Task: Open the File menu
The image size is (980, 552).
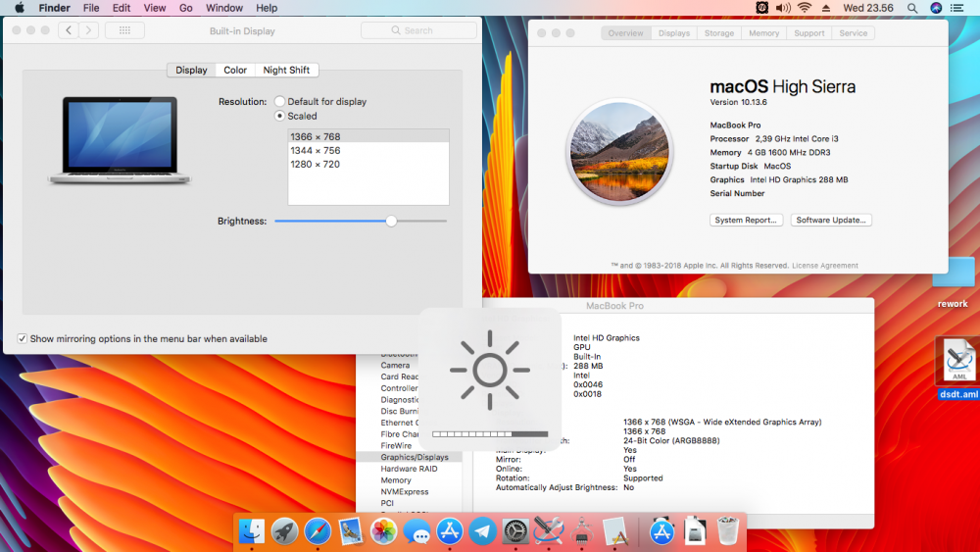Action: tap(91, 8)
